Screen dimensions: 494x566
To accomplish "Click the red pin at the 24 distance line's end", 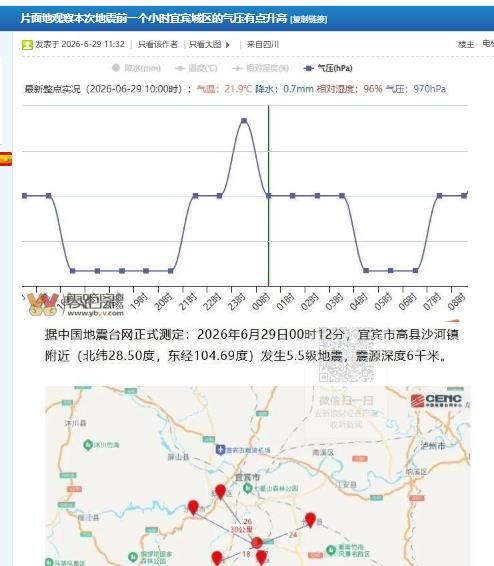I will pyautogui.click(x=310, y=520).
